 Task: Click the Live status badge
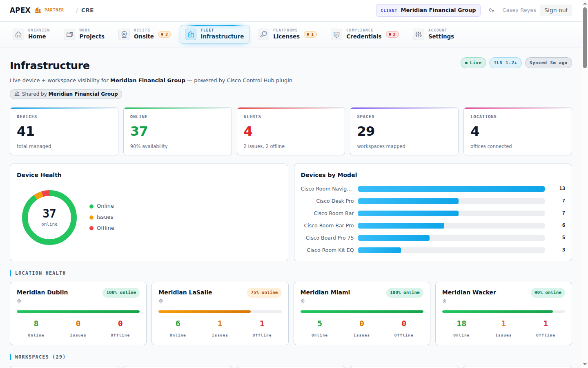pyautogui.click(x=473, y=63)
